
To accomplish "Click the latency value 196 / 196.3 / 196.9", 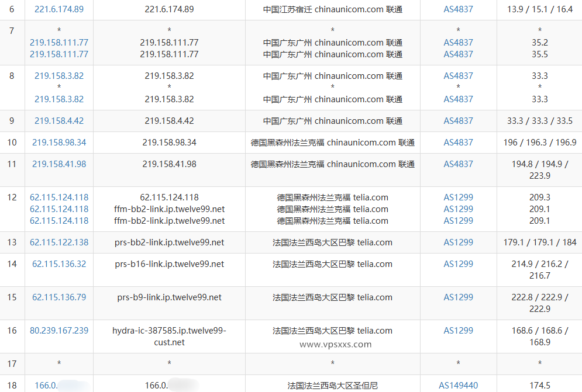I will 540,143.
